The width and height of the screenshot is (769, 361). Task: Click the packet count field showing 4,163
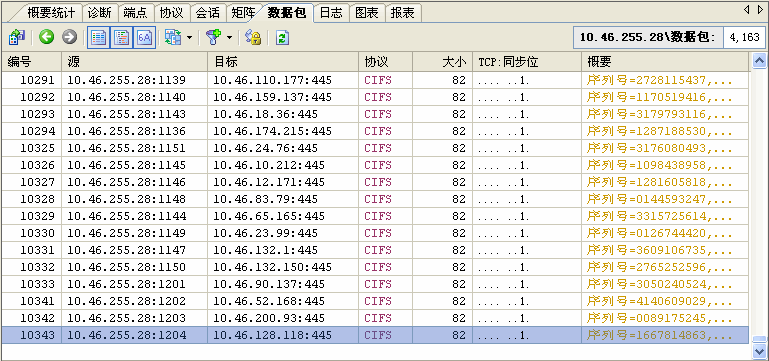pos(744,37)
